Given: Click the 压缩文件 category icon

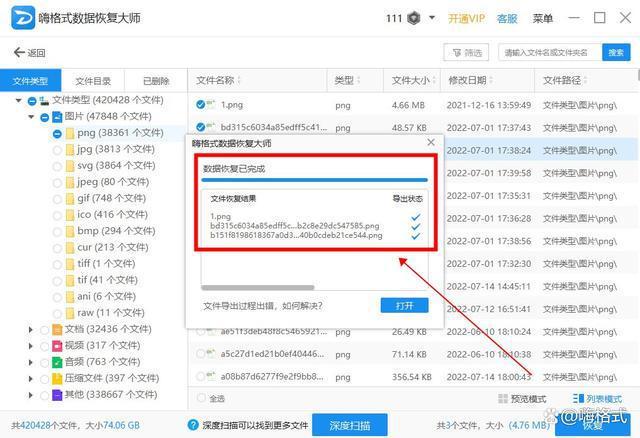Looking at the screenshot, I should click(57, 378).
